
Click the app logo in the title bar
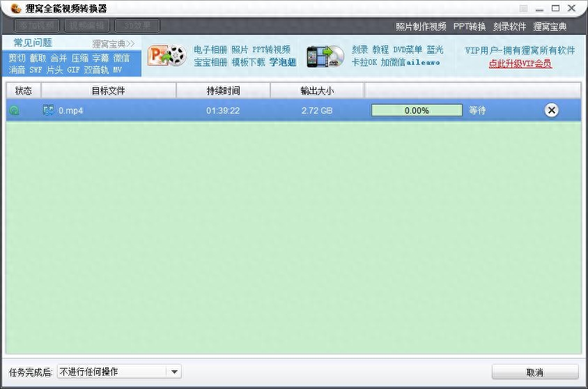[x=16, y=8]
